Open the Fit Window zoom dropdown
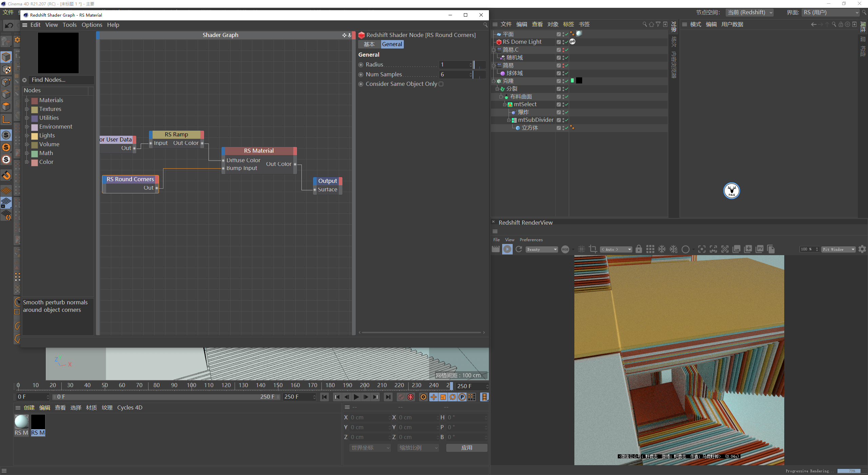 pos(838,249)
